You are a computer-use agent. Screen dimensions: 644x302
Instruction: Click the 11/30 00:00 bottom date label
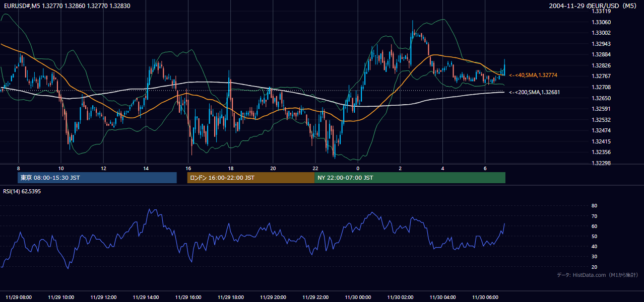(x=358, y=297)
